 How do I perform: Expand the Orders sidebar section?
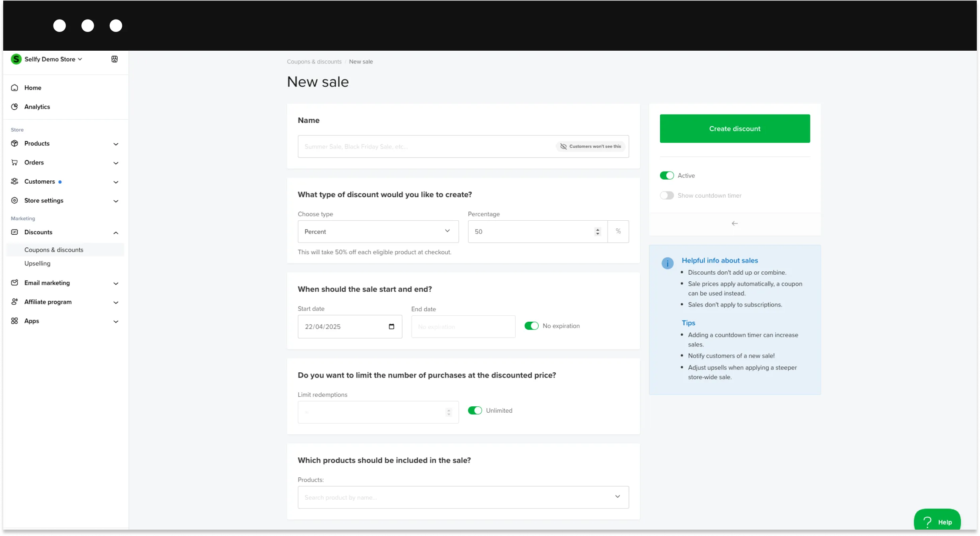pyautogui.click(x=116, y=163)
